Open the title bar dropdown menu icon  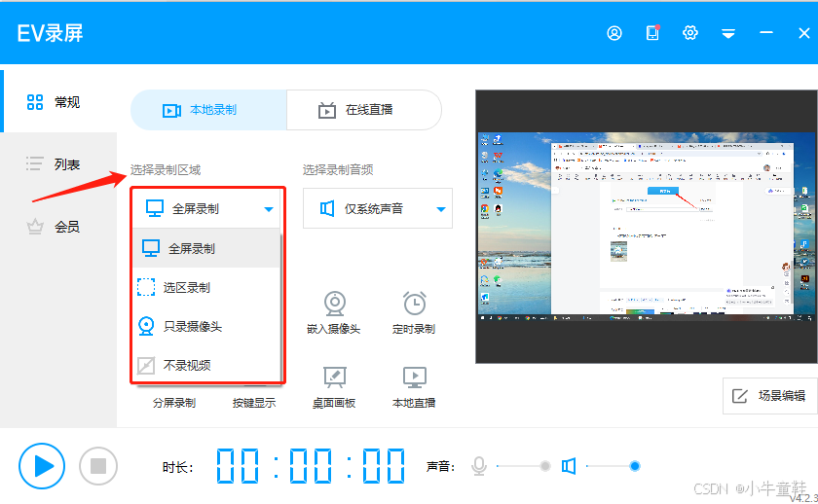click(x=728, y=34)
